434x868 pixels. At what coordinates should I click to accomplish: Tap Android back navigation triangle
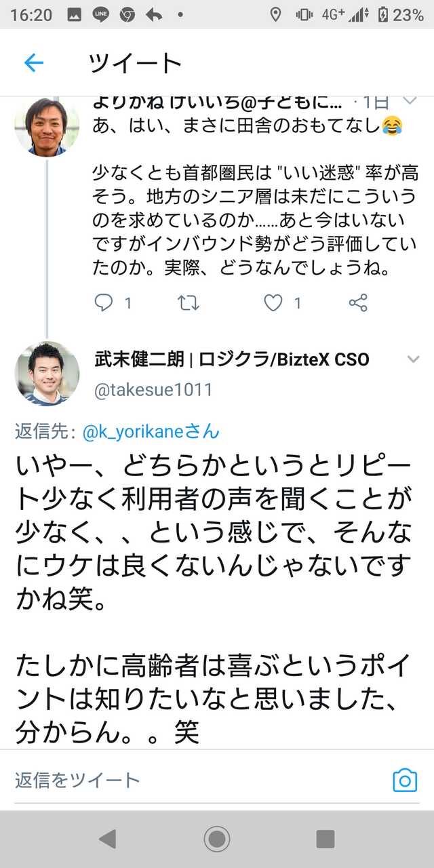pos(107,840)
